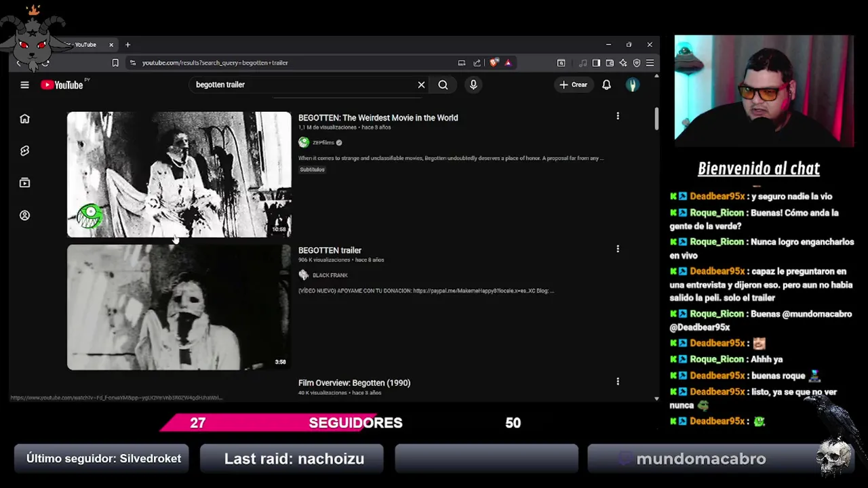
Task: Open options for BEGOTTEN: The Weirdest Movie video
Action: click(x=618, y=117)
